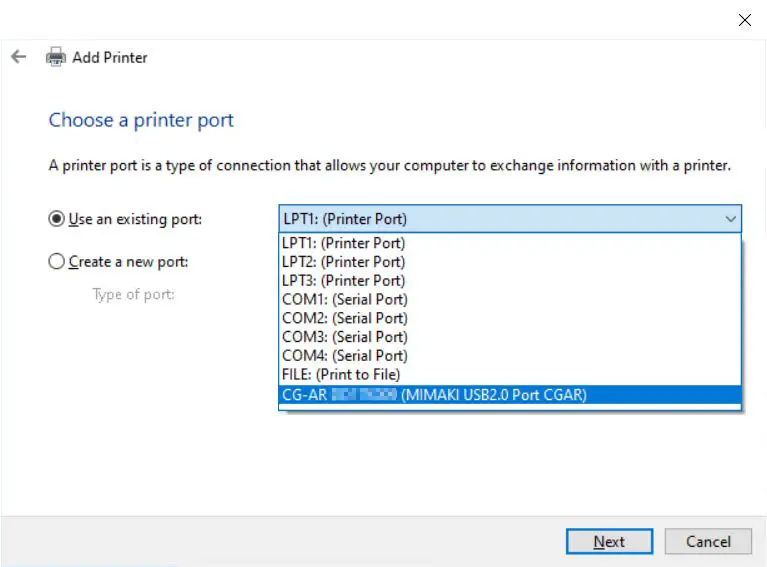Screen dimensions: 767x567
Task: Choose LPT3: (Printer Port) from the list
Action: coord(510,280)
